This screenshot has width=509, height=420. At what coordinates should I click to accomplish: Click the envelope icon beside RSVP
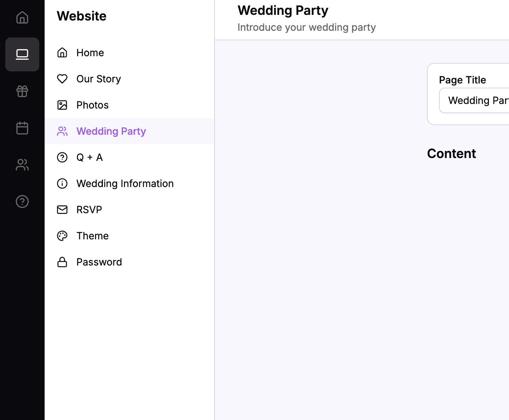pyautogui.click(x=62, y=210)
